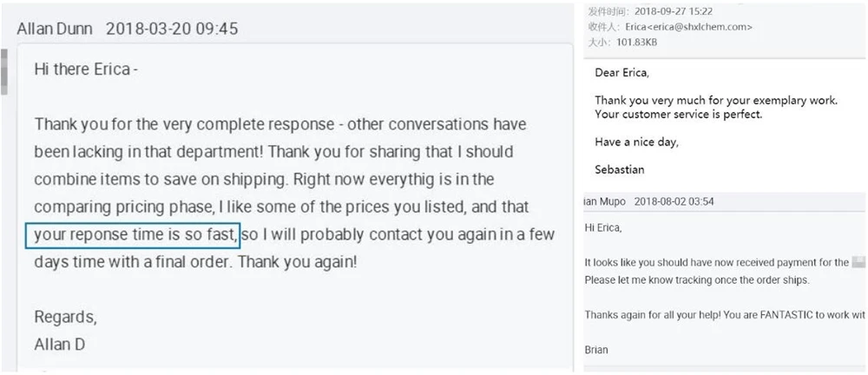Click the "Hi there Erica" greeting line
This screenshot has height=375, width=868.
tap(86, 69)
